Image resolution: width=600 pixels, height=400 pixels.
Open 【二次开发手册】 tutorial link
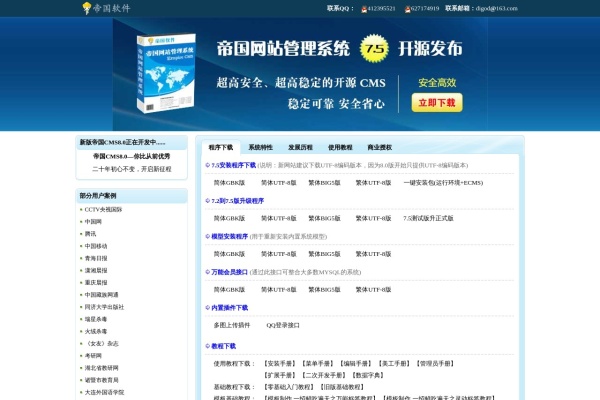[x=323, y=375]
